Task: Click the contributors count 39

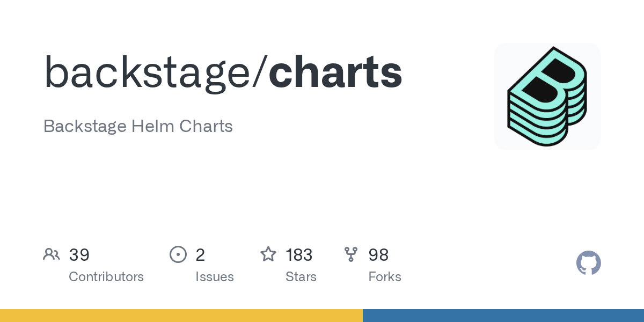Action: (79, 255)
